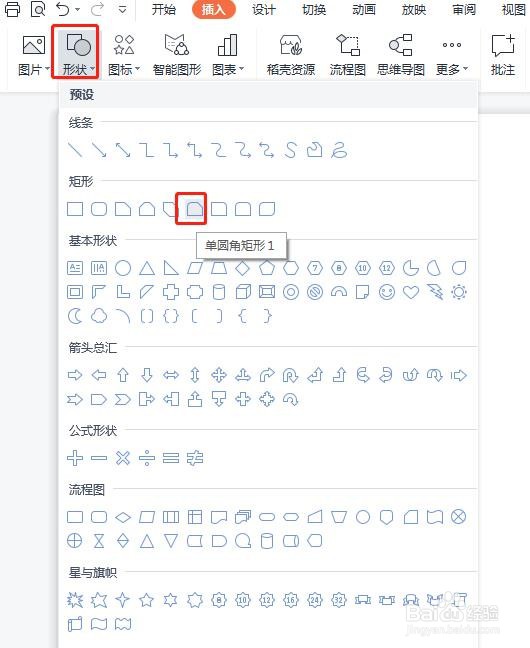The height and width of the screenshot is (648, 530).
Task: Choose the heart shape
Action: 411,292
